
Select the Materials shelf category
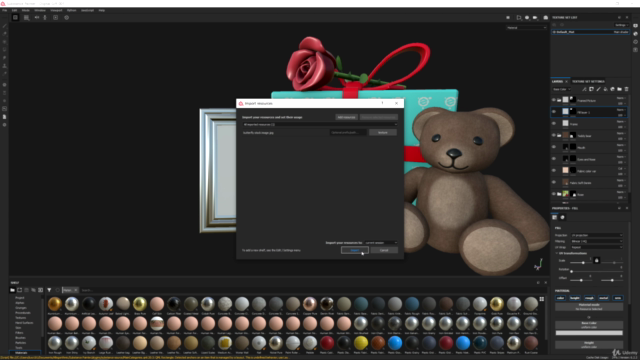click(24, 353)
